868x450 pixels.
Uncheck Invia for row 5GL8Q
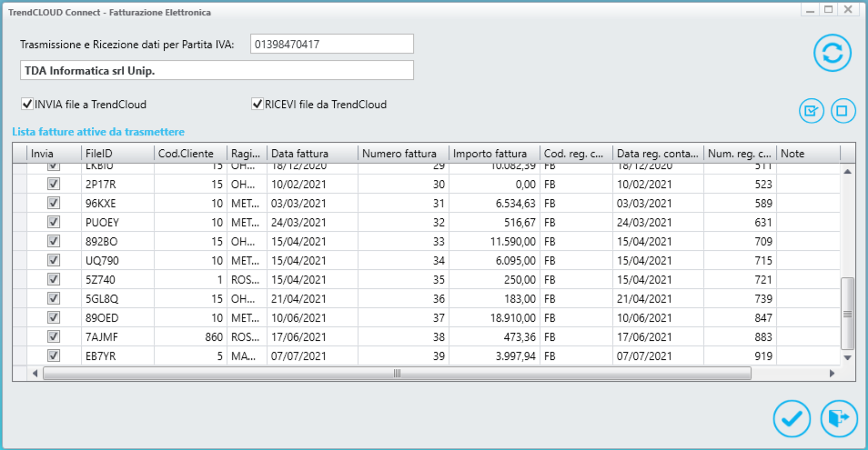[54, 298]
